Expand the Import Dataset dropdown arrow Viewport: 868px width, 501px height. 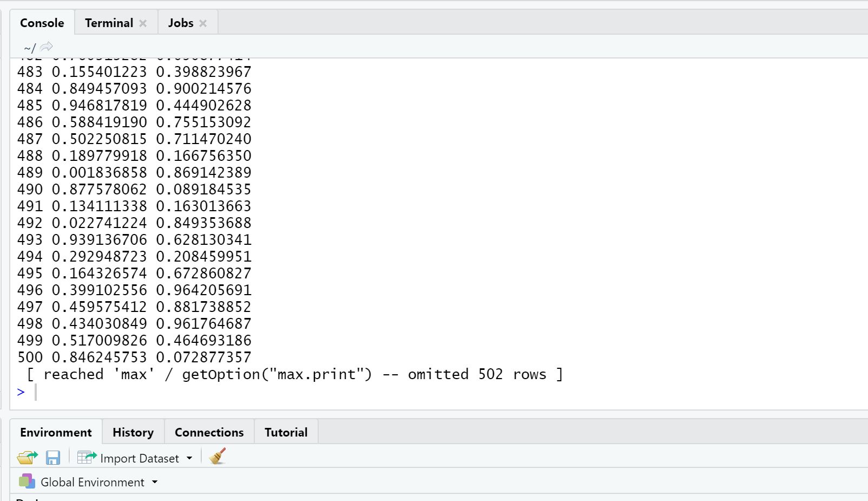tap(189, 458)
